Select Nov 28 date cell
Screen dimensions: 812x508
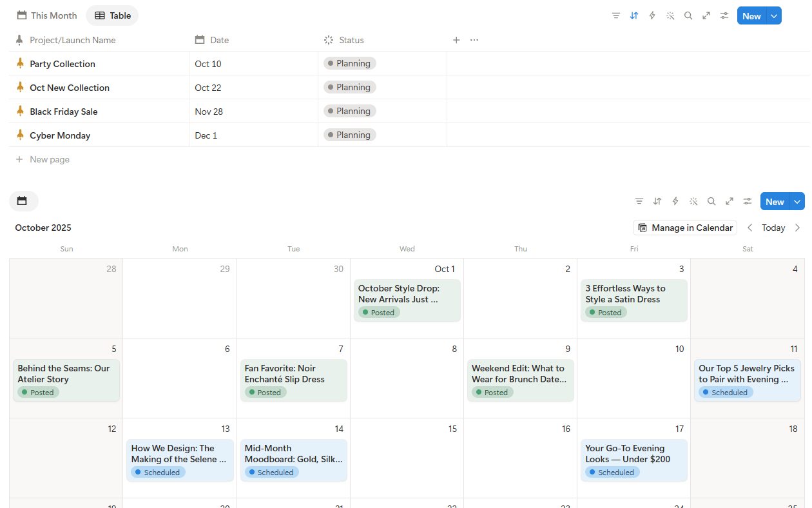(x=254, y=111)
